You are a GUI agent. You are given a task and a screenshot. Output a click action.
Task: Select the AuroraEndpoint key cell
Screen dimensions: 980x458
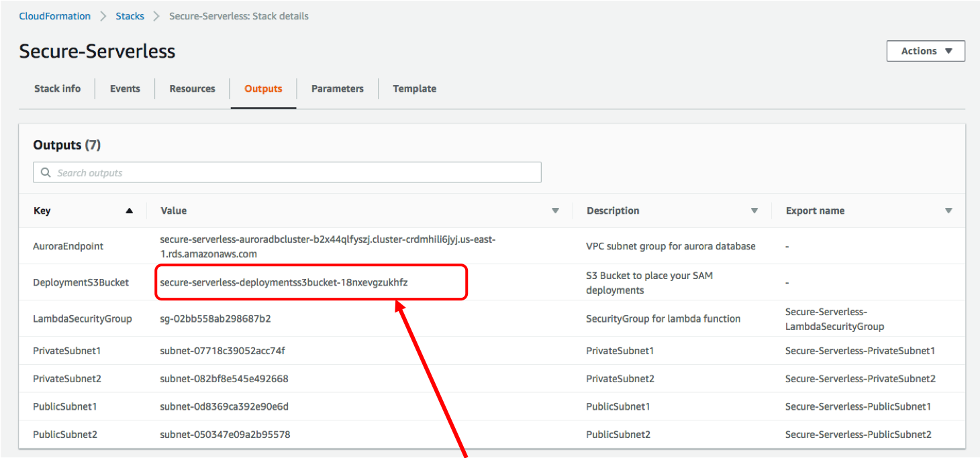(68, 246)
